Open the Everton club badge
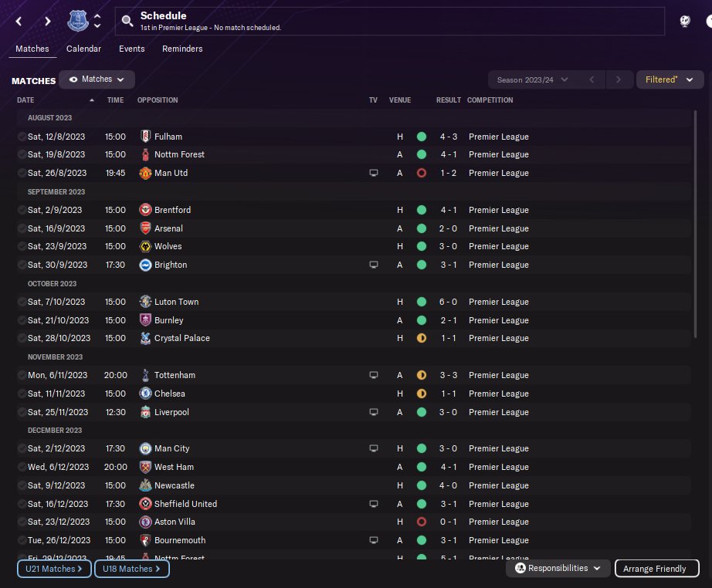 (x=78, y=21)
